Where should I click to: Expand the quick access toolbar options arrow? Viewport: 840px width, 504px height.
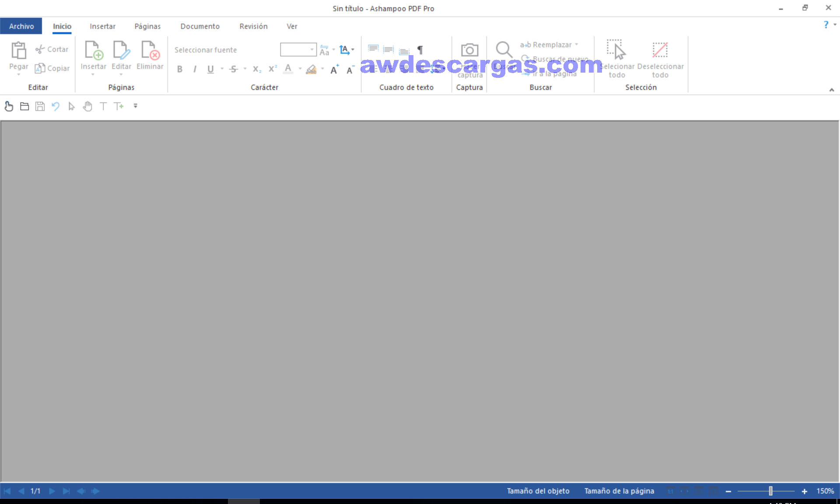[x=136, y=106]
